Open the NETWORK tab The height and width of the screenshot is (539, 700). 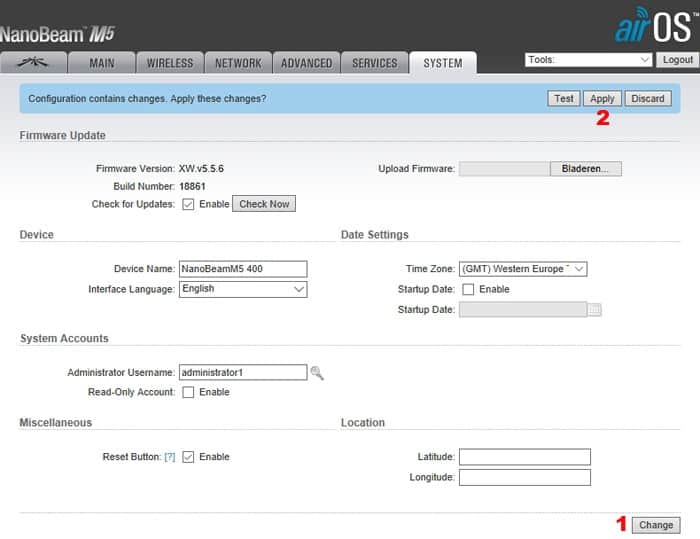(238, 63)
